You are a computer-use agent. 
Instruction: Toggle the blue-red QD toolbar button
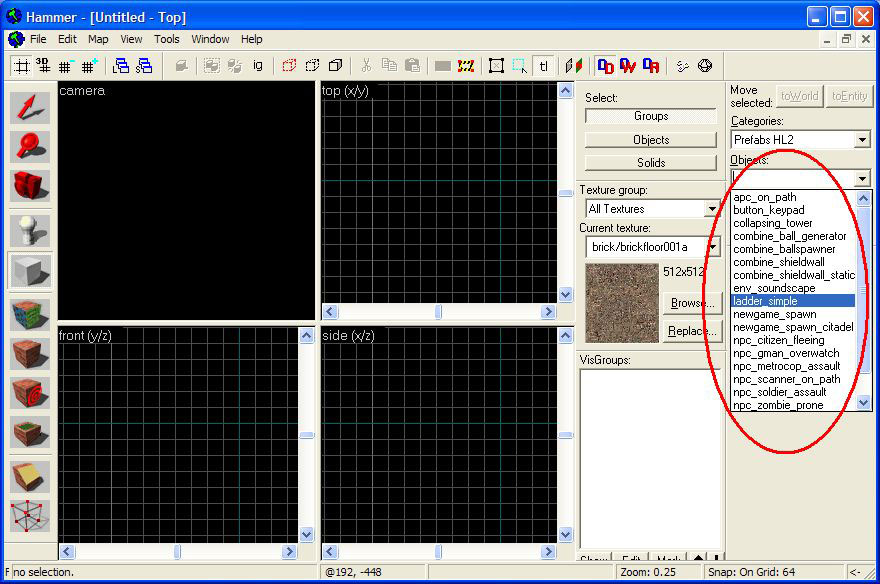click(x=605, y=66)
